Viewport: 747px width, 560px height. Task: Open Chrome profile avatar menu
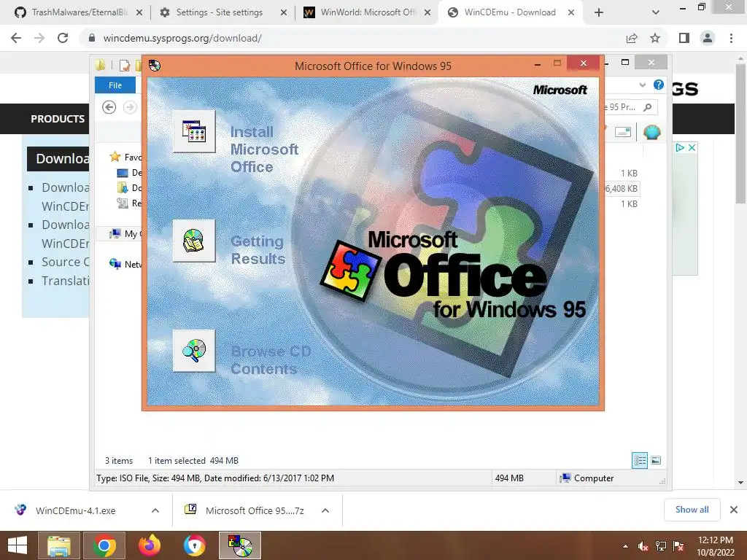point(708,38)
